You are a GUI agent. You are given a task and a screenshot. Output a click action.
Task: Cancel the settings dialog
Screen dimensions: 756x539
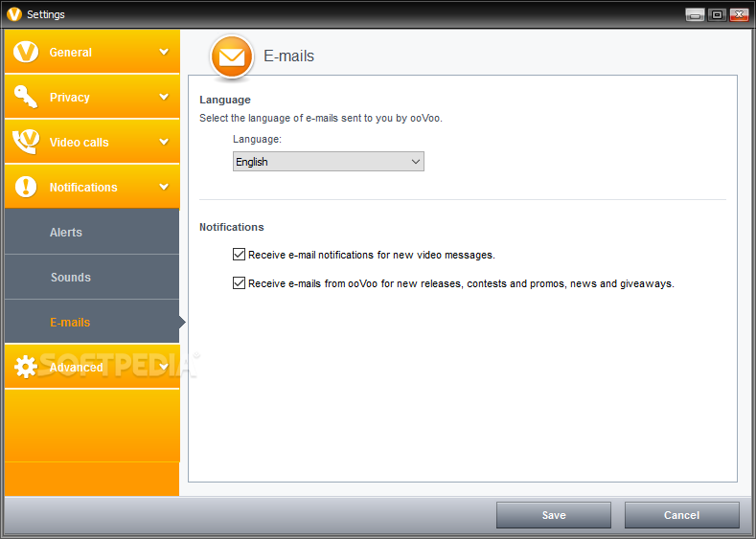click(x=682, y=515)
